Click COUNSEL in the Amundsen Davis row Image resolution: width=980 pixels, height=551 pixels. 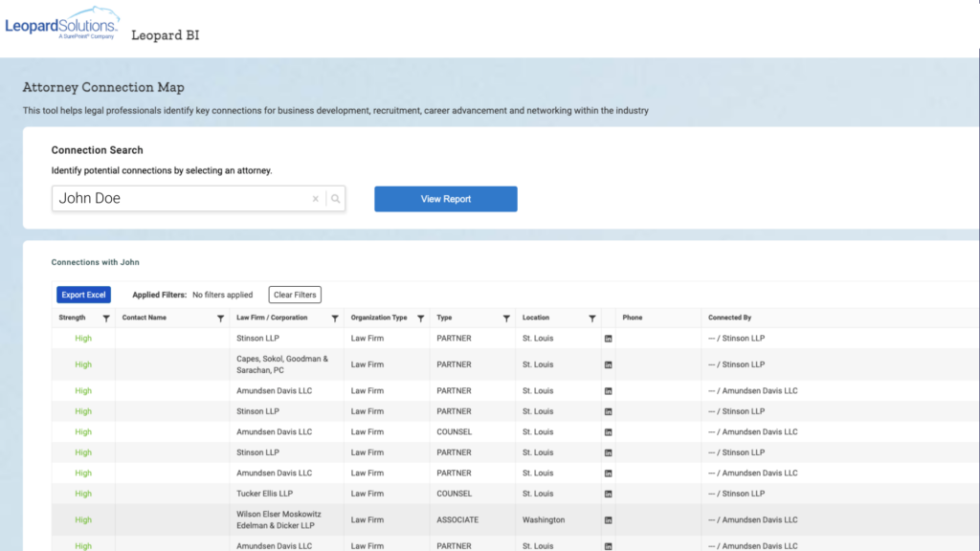click(x=455, y=431)
